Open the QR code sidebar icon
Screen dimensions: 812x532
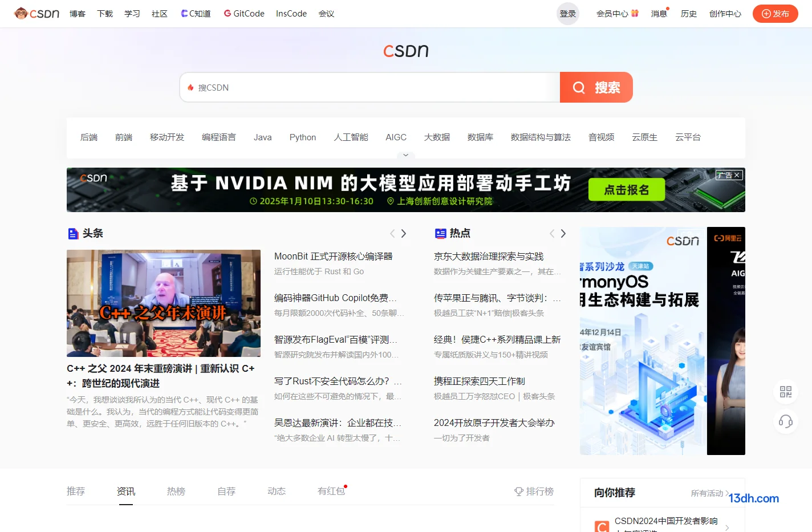[x=786, y=392]
